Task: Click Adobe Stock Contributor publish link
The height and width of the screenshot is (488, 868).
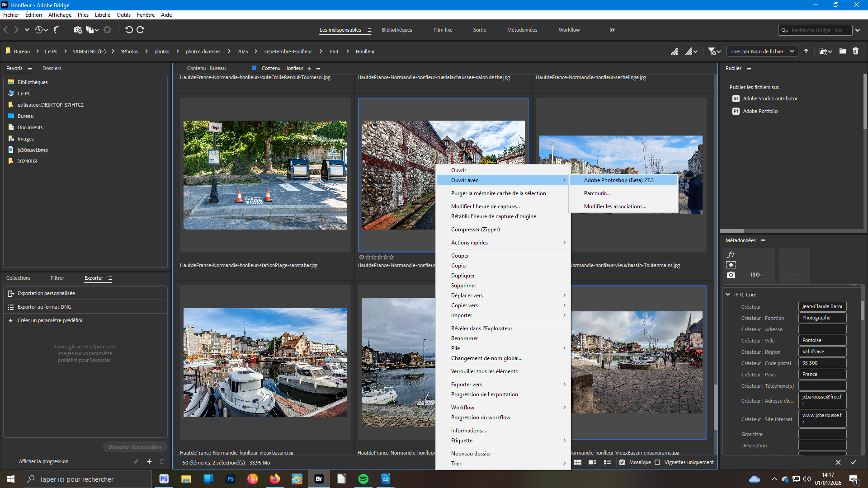Action: click(770, 99)
